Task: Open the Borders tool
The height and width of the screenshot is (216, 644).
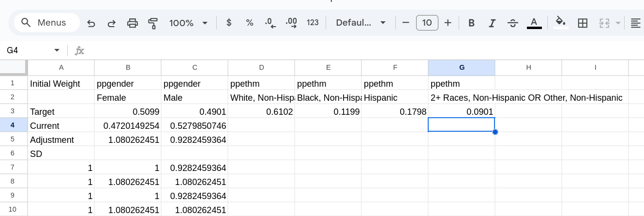Action: pos(583,23)
